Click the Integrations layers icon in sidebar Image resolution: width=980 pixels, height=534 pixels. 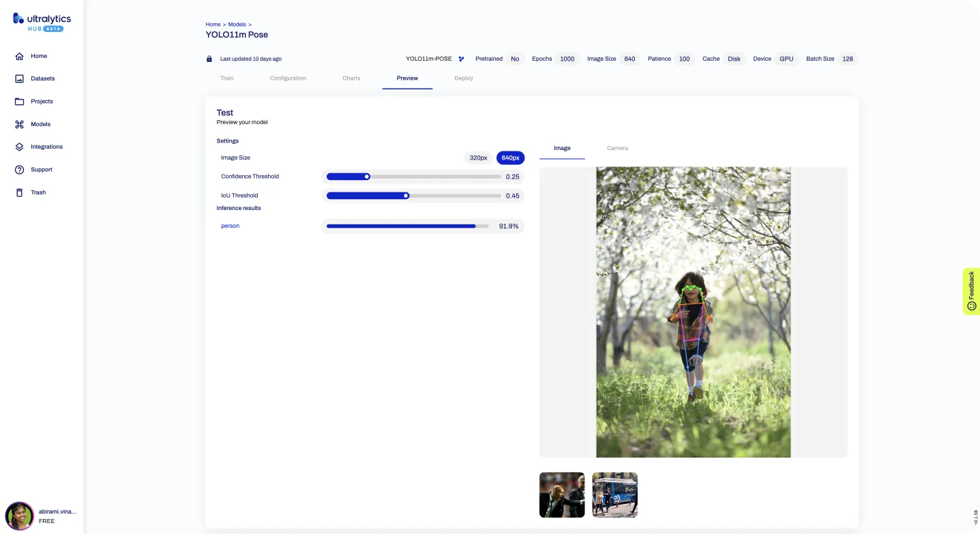[20, 147]
